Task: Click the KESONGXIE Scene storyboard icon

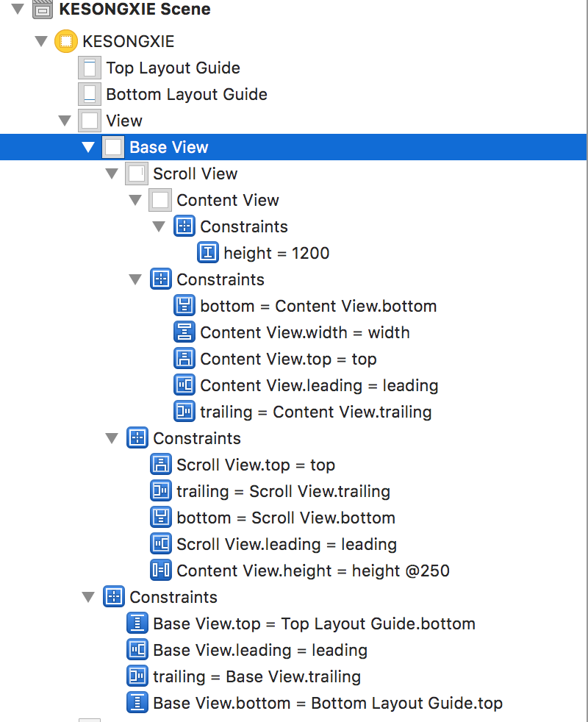Action: pos(43,10)
